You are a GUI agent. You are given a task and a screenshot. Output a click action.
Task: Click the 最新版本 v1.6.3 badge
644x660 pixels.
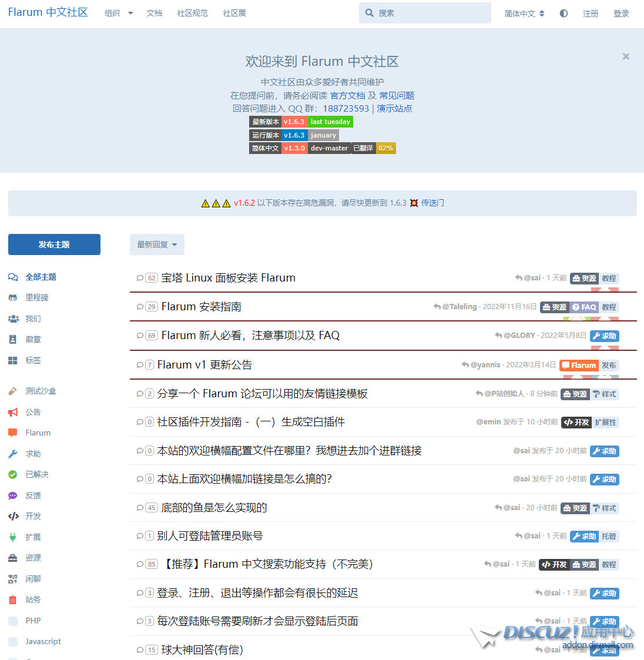click(301, 122)
